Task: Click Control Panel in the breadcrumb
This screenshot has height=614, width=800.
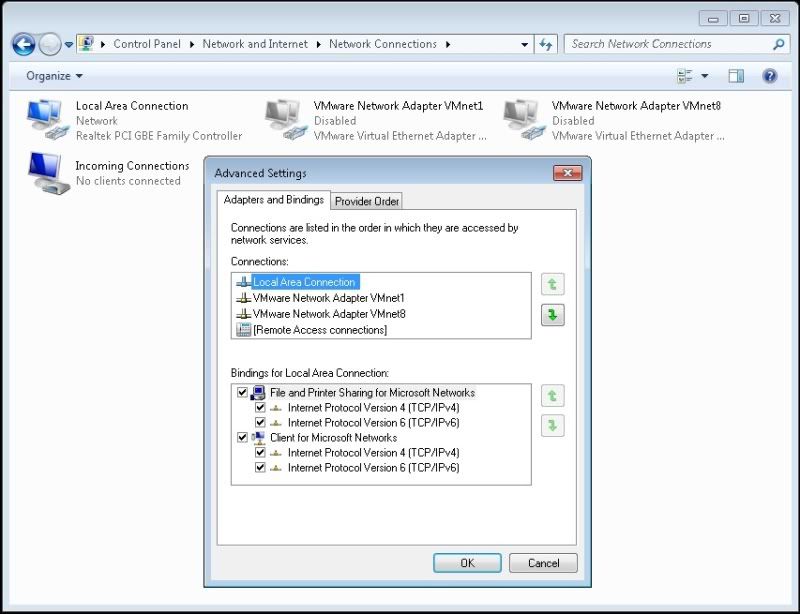Action: [x=147, y=44]
